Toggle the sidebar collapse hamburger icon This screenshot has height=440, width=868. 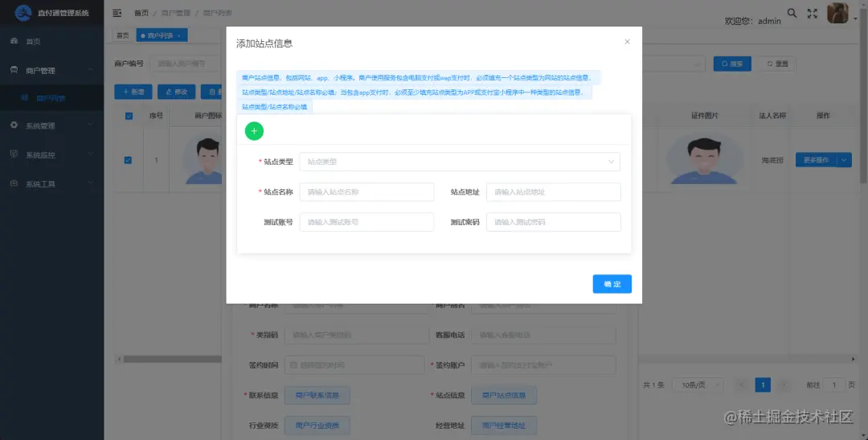click(117, 13)
